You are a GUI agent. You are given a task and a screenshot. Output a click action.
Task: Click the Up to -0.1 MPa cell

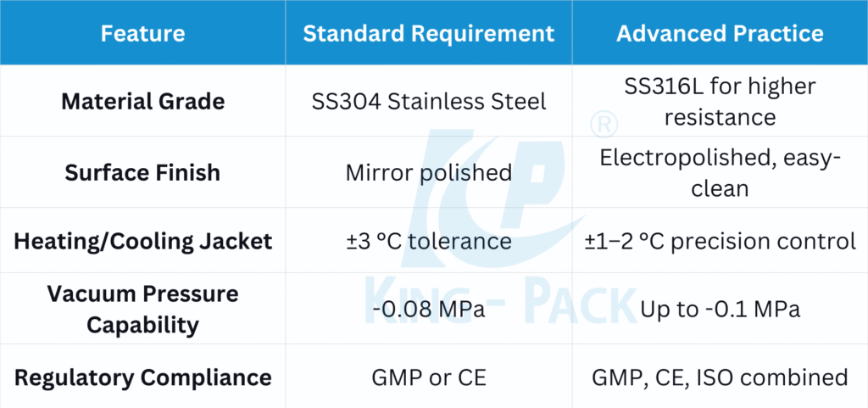[x=720, y=309]
